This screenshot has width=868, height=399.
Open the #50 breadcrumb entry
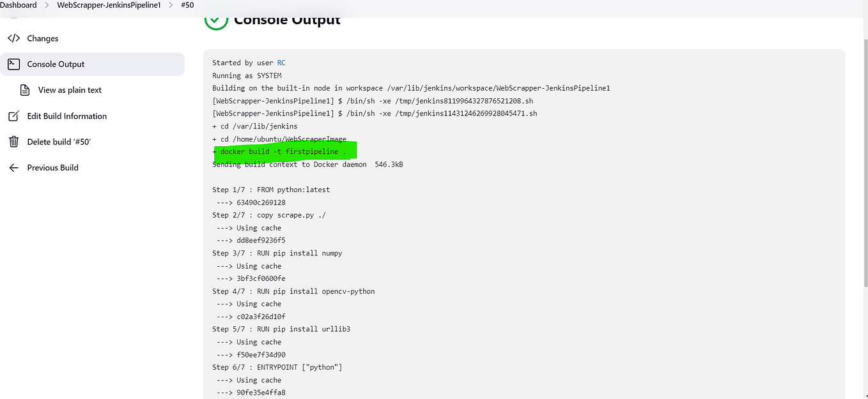[187, 5]
